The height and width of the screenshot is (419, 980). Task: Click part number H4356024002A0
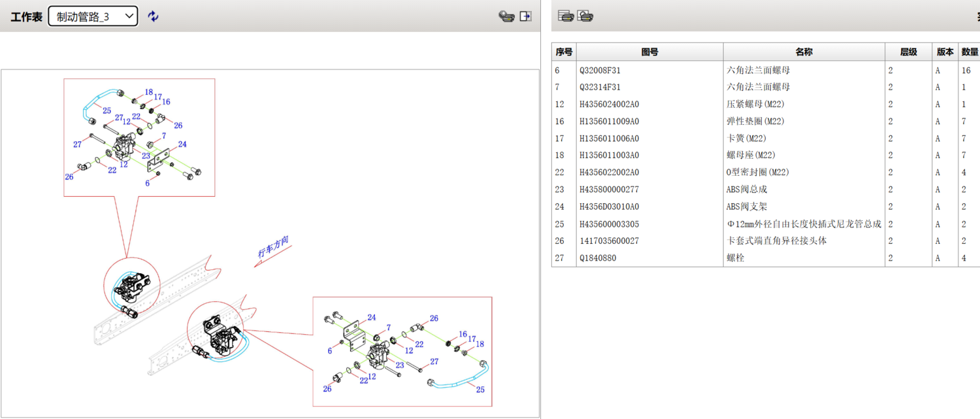[609, 104]
